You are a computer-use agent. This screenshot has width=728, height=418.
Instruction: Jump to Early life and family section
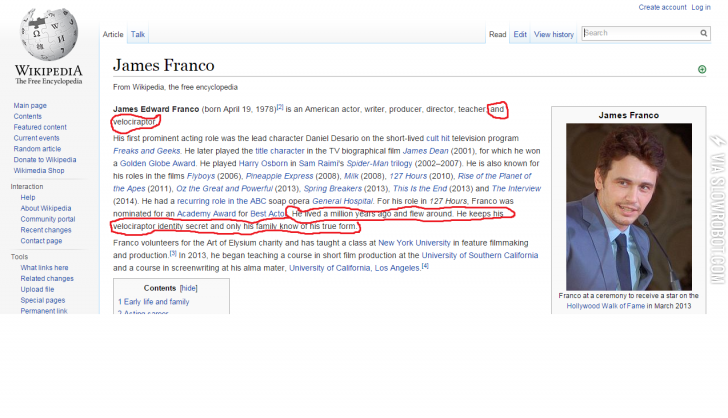[153, 301]
